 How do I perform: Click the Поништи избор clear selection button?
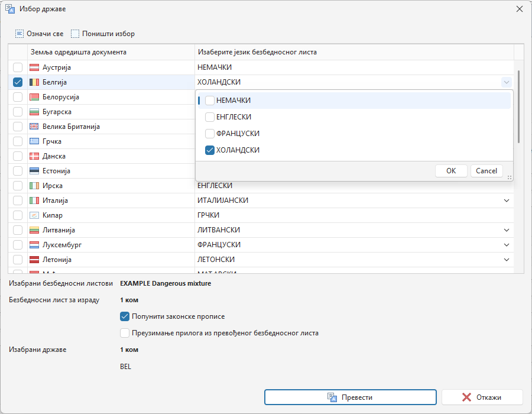[103, 34]
